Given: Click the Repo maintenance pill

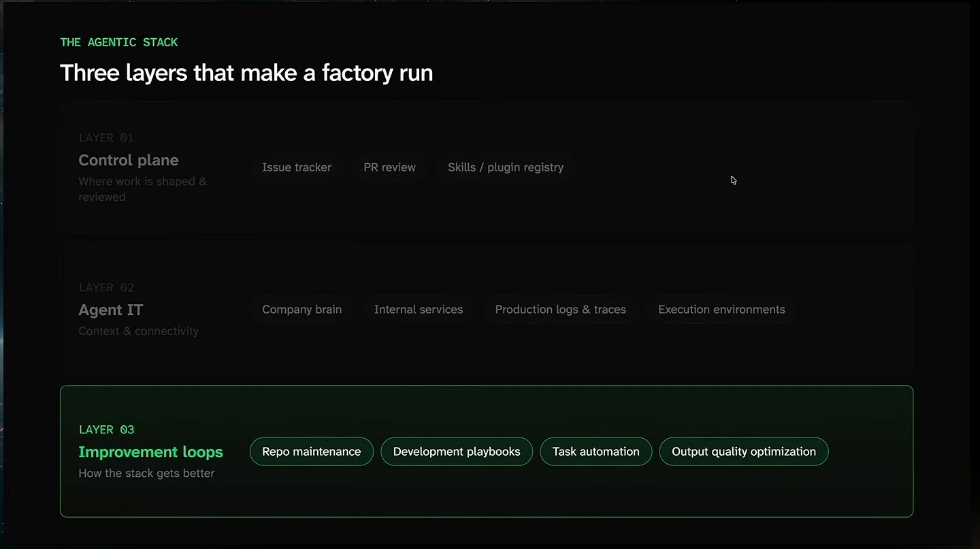Looking at the screenshot, I should [x=312, y=452].
